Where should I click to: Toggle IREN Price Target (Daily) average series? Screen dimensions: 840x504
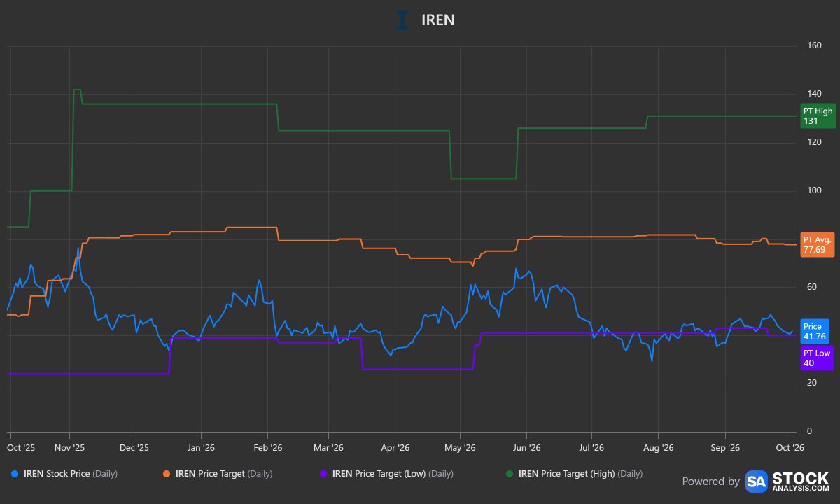point(218,474)
